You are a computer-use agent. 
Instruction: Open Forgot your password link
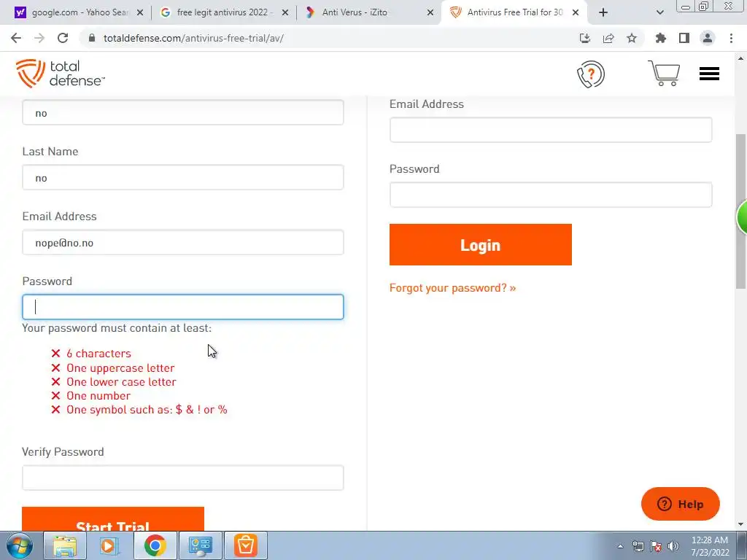[452, 288]
